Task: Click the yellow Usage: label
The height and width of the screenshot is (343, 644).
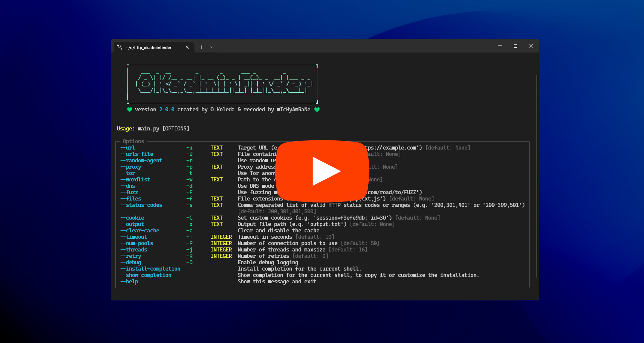Action: 126,129
